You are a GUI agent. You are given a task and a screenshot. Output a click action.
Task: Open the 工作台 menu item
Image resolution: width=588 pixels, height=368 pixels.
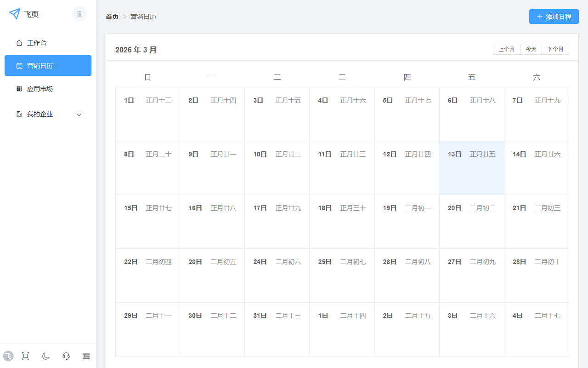[37, 43]
